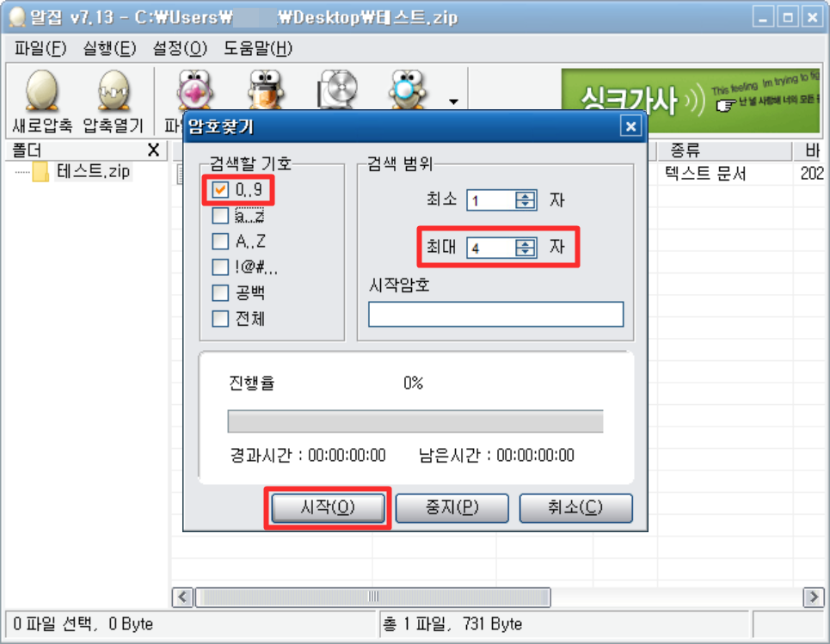Select the 테스트.zip folder icon

pos(40,171)
